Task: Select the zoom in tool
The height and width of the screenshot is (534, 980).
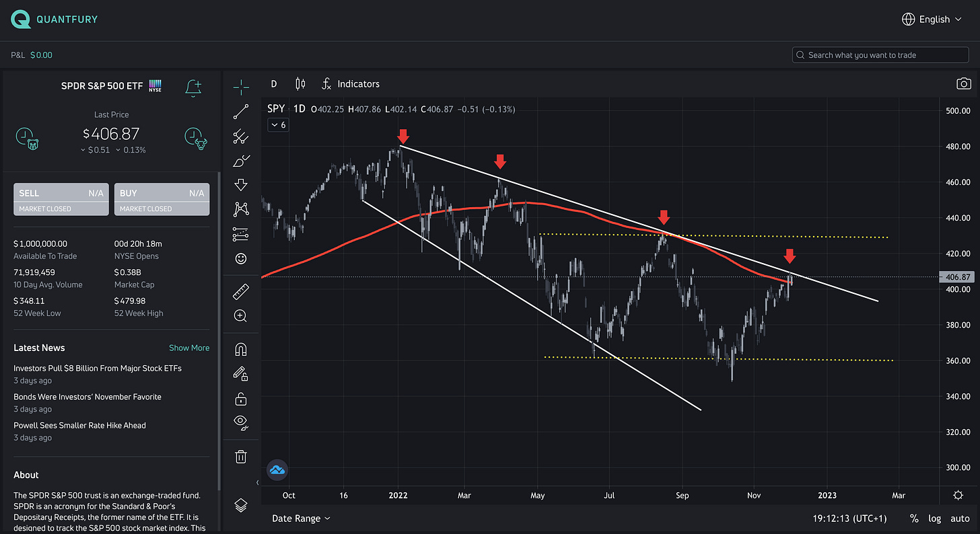Action: tap(241, 315)
